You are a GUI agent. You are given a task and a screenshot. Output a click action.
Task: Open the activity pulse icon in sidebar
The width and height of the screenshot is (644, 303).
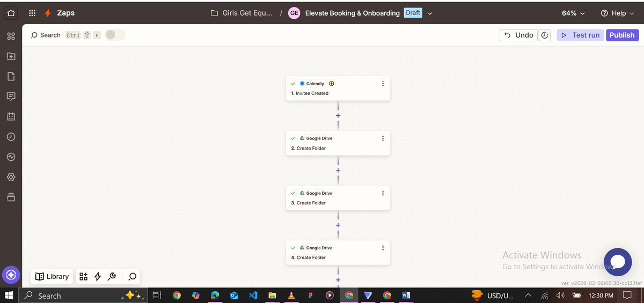click(11, 157)
